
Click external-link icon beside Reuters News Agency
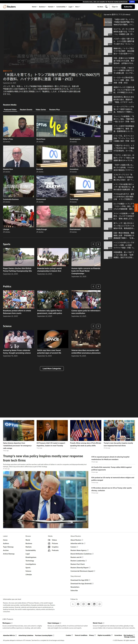tap(88, 550)
